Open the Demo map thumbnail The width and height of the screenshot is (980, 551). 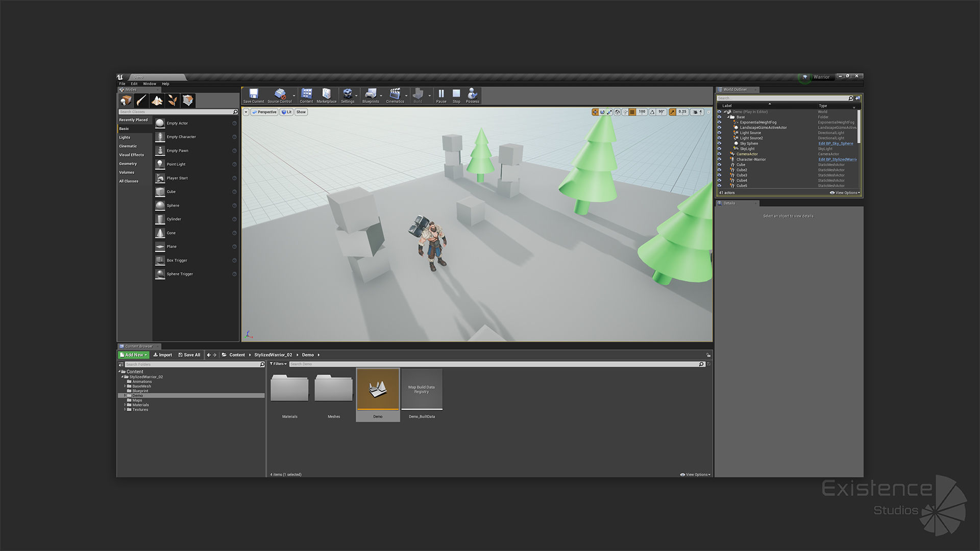[x=378, y=390]
